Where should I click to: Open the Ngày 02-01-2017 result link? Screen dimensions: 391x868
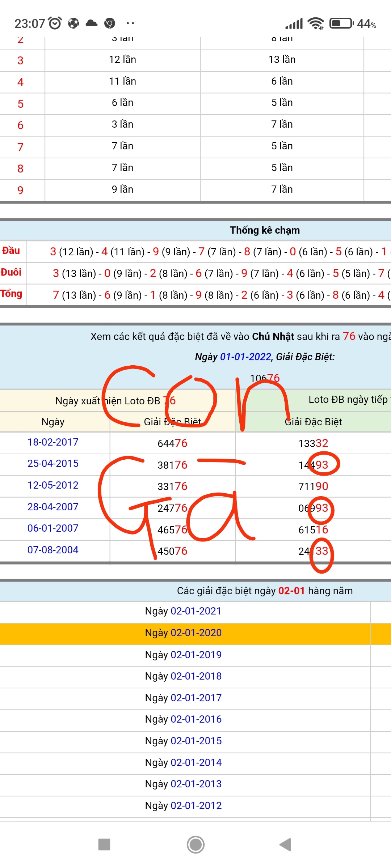(x=196, y=698)
